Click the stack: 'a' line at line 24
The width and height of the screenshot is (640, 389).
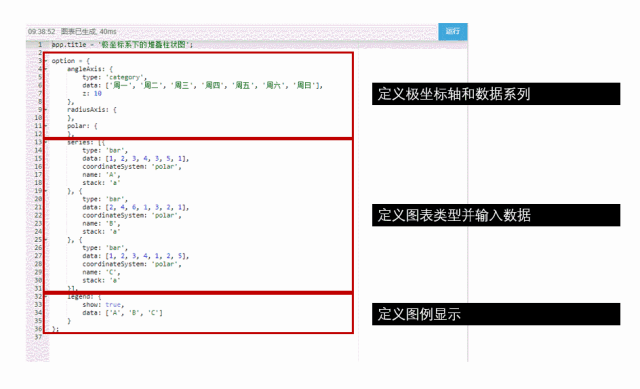pyautogui.click(x=101, y=231)
